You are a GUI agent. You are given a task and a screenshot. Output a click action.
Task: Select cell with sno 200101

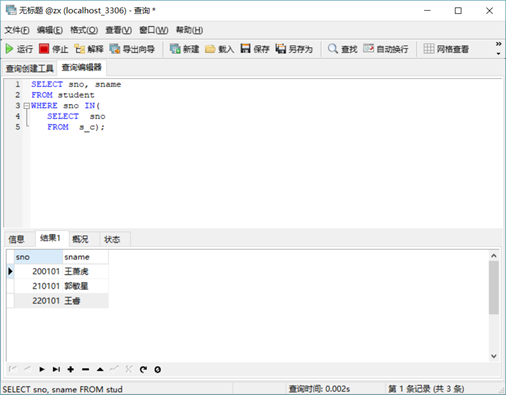[38, 271]
